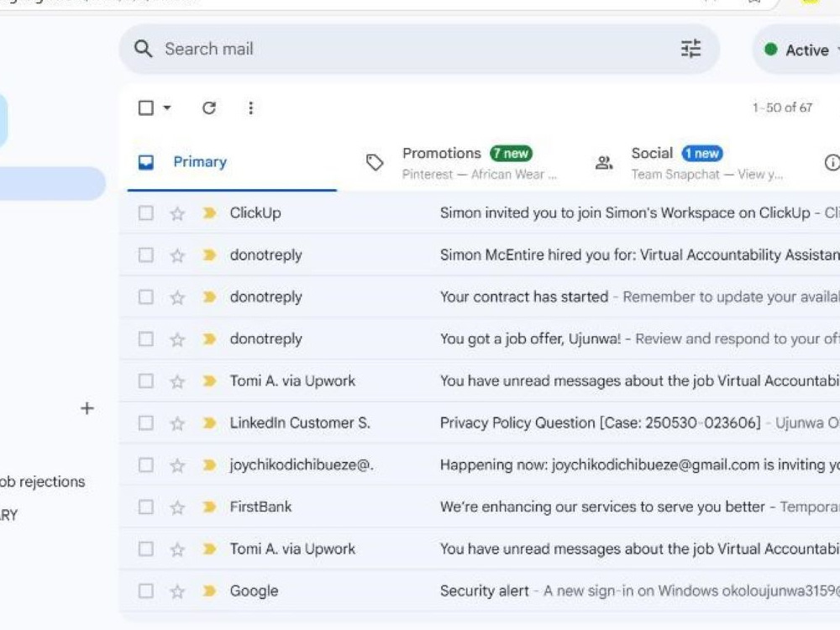Star the Your contract has started email
This screenshot has width=840, height=630.
(x=177, y=297)
